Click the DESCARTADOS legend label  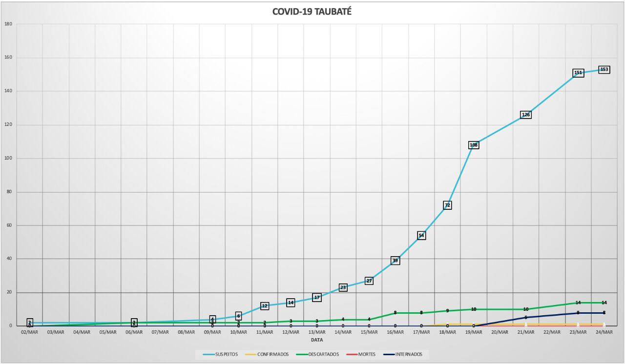(323, 354)
